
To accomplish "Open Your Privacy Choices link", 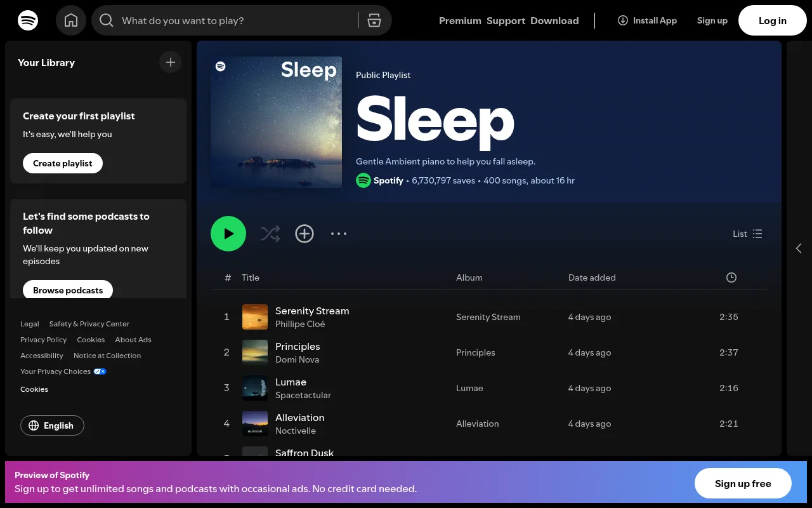I will click(x=63, y=371).
